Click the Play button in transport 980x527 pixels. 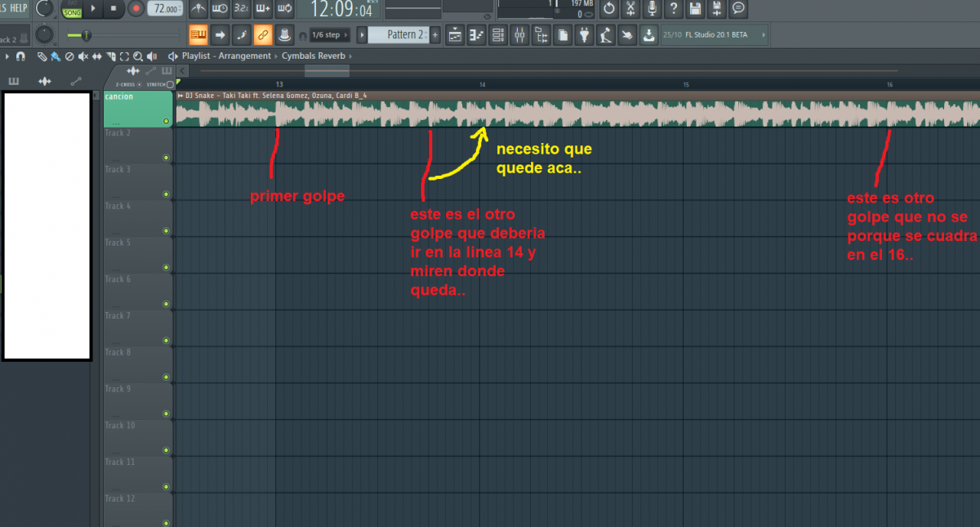pyautogui.click(x=94, y=9)
